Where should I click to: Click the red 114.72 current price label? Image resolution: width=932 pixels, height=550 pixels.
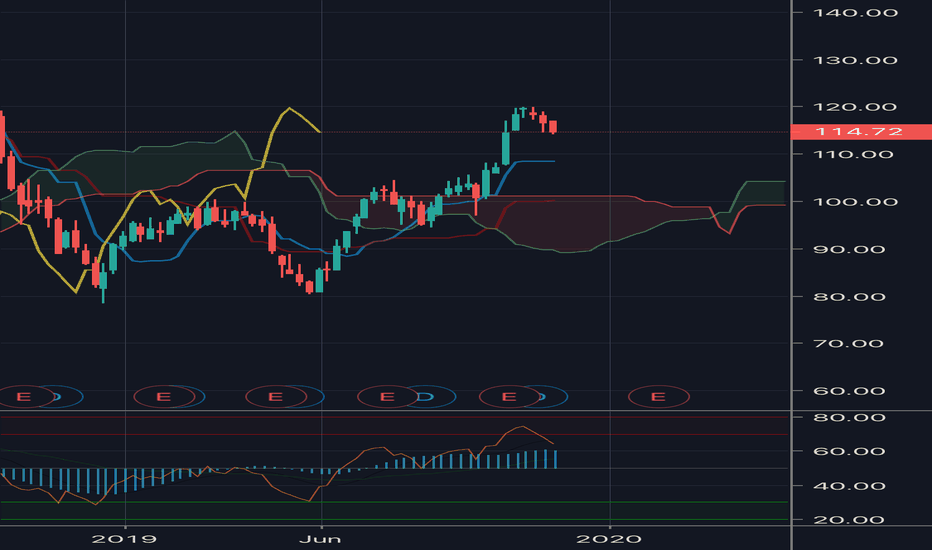coord(861,131)
